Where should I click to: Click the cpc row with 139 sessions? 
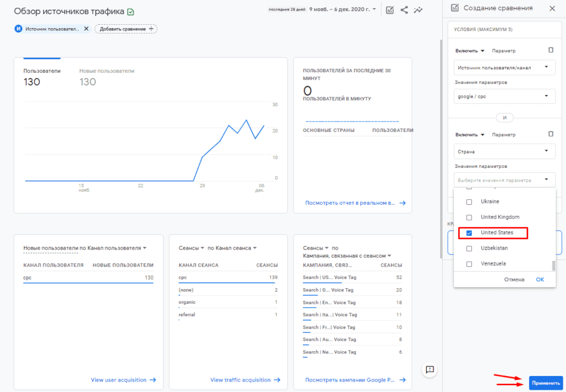click(228, 277)
